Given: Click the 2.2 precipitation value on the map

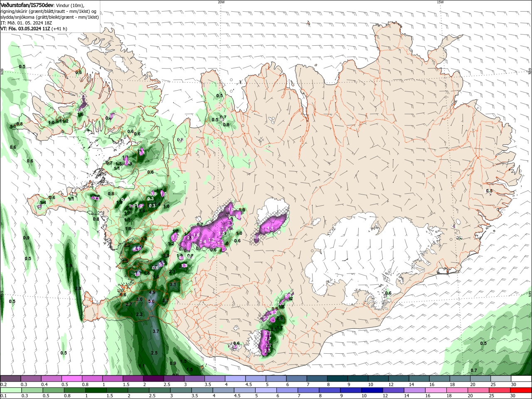Looking at the screenshot, I should click(139, 314).
